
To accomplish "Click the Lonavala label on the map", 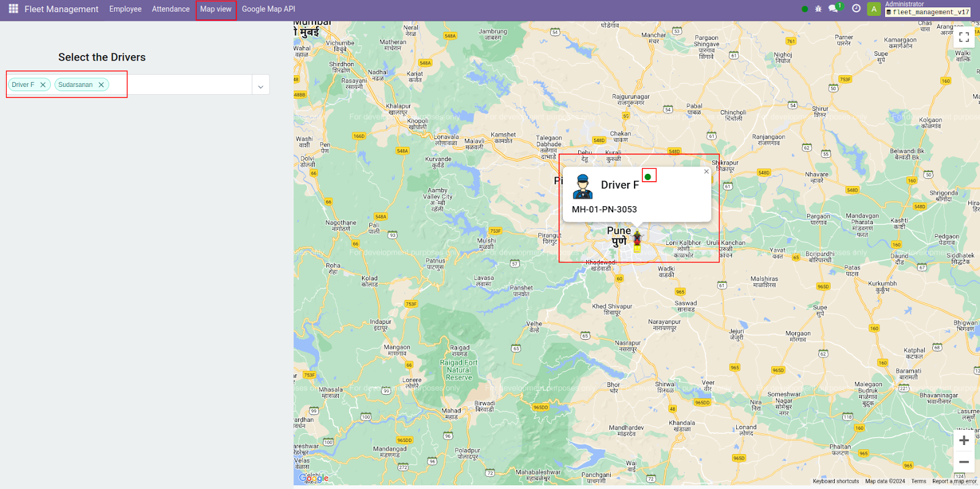I will pyautogui.click(x=447, y=140).
